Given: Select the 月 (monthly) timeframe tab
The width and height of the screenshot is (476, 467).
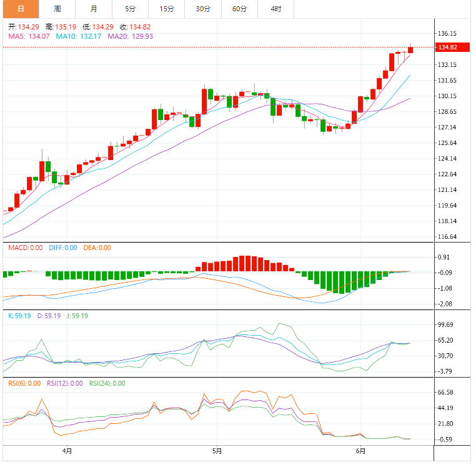Looking at the screenshot, I should pyautogui.click(x=93, y=9).
